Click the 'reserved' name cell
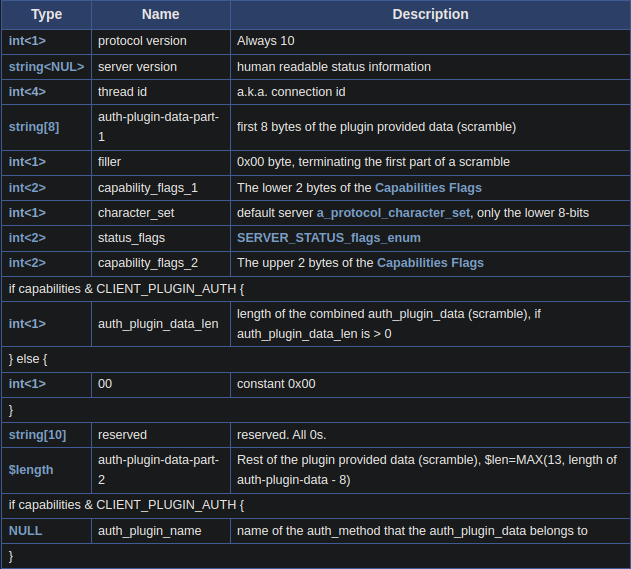 (x=161, y=435)
